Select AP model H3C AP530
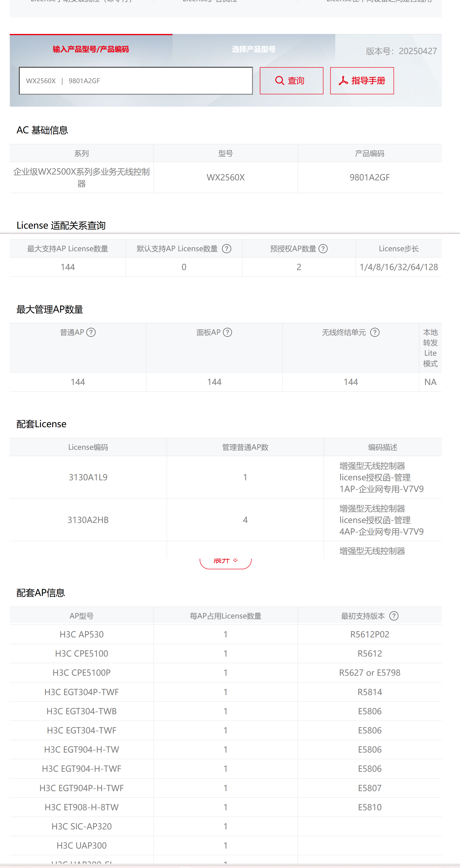Image resolution: width=460 pixels, height=868 pixels. click(82, 635)
